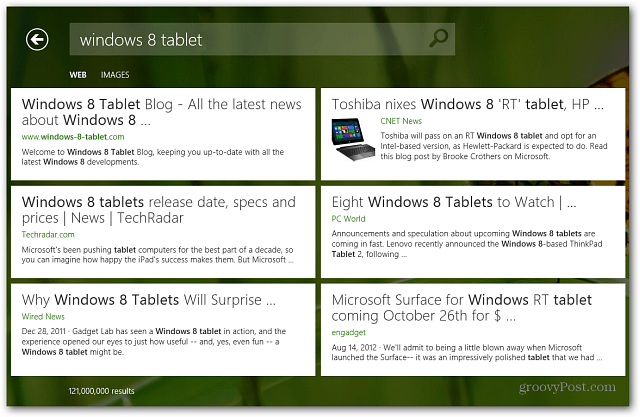Open Eight Windows 8 Tablets to Watch result

[x=454, y=202]
